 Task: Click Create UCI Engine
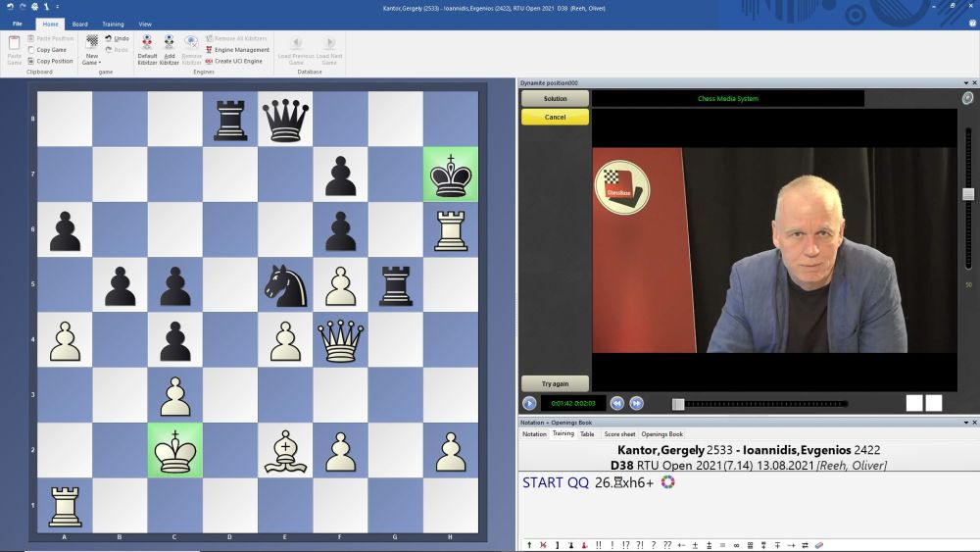237,61
